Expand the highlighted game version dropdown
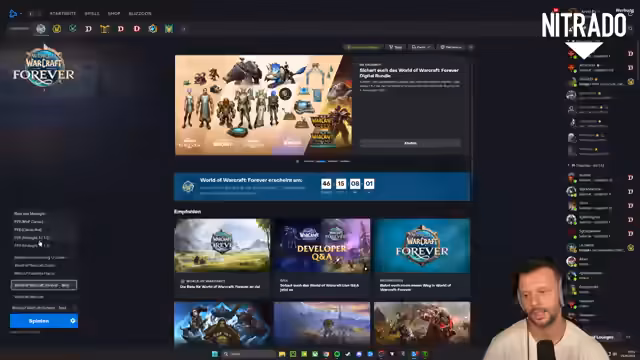This screenshot has width=640, height=360. click(44, 285)
